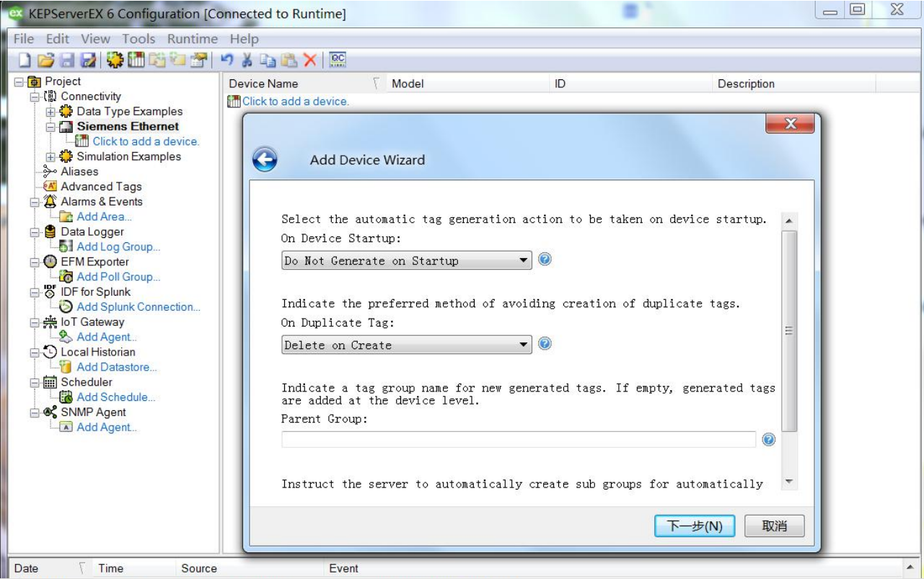Screen dimensions: 924x579
Task: Click the Add Area link
Action: click(x=104, y=216)
